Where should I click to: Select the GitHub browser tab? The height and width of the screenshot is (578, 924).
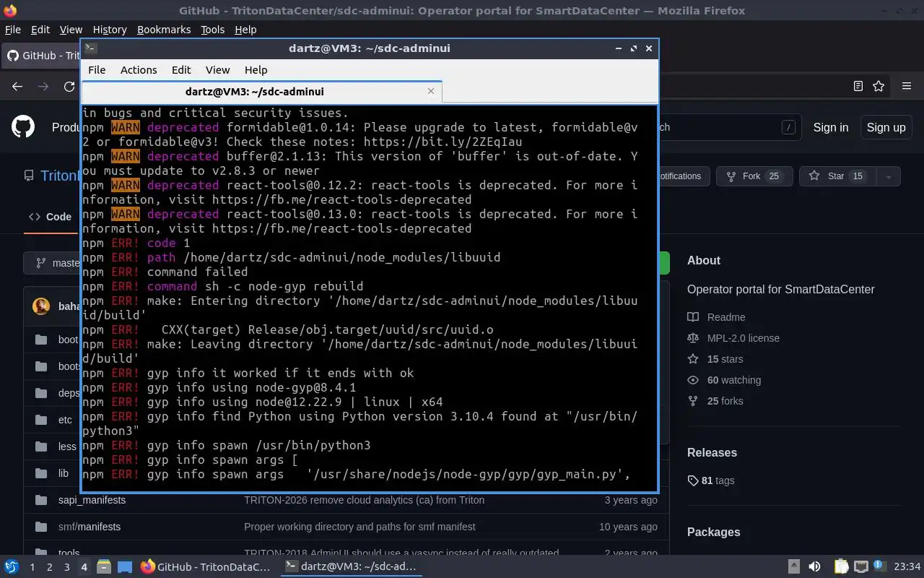pos(42,56)
